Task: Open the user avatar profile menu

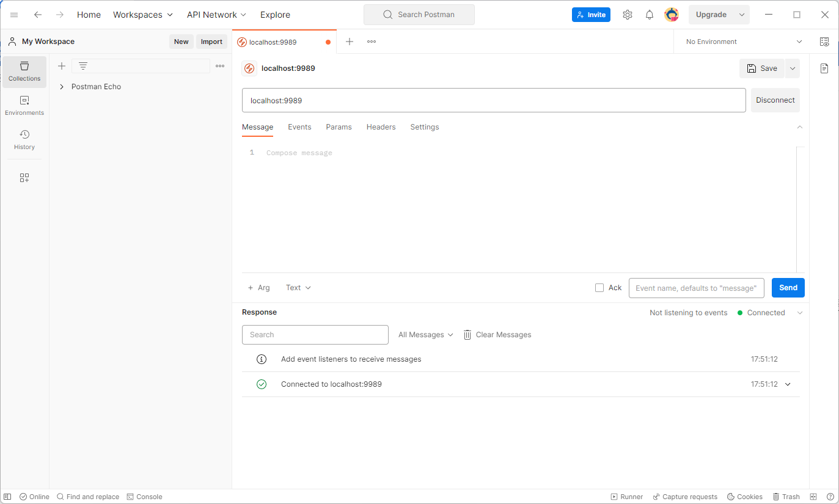Action: pos(672,15)
